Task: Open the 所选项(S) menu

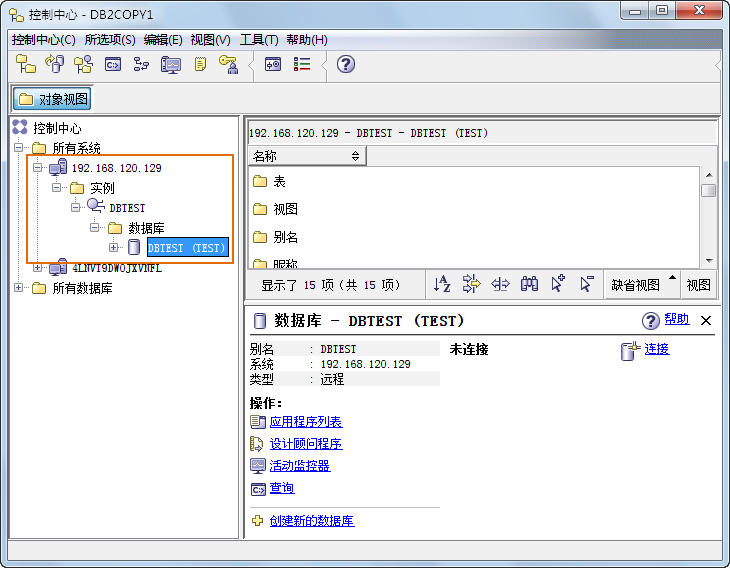Action: [x=109, y=39]
